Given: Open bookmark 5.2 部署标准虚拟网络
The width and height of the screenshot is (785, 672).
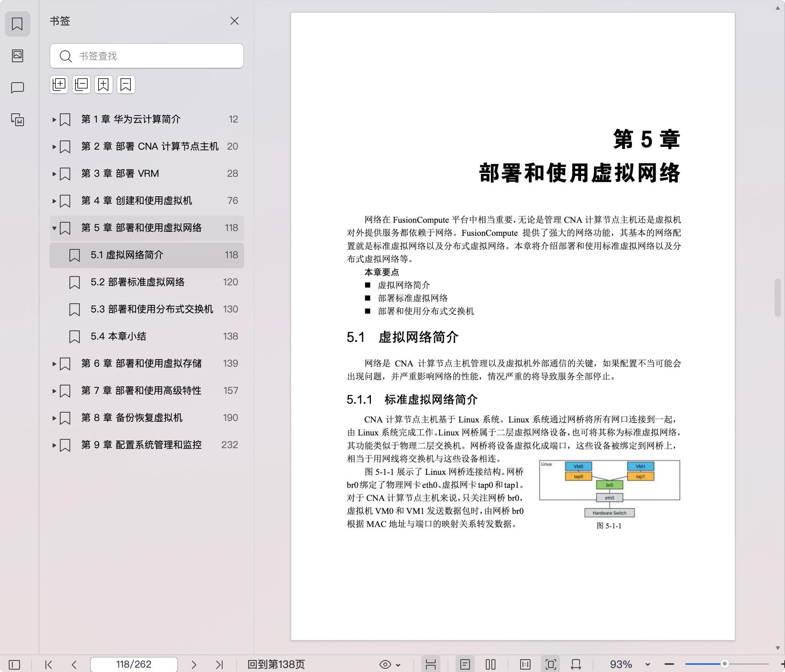Looking at the screenshot, I should [147, 282].
